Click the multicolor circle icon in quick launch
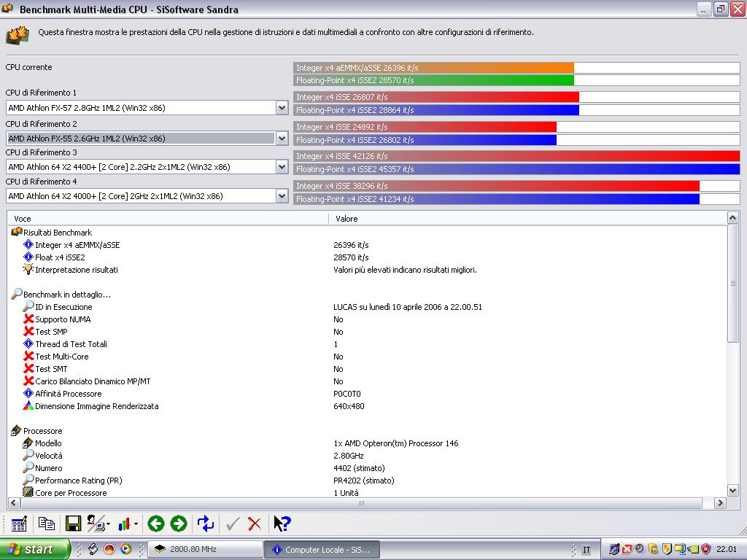747x560 pixels. (125, 549)
